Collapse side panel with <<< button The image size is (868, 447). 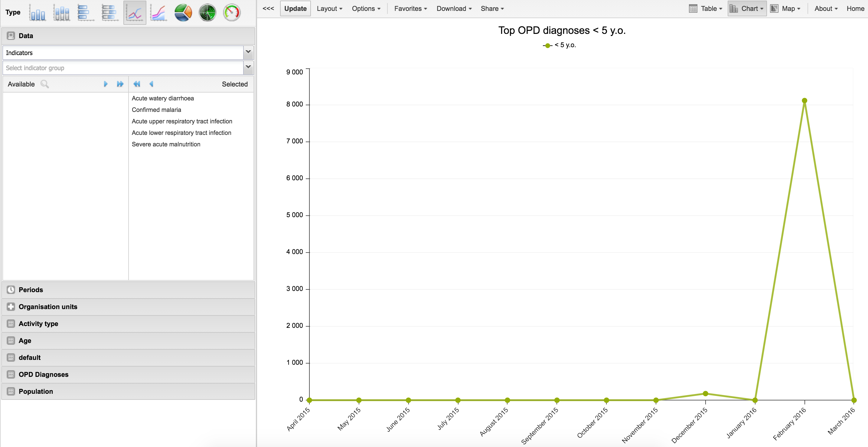[x=268, y=9]
